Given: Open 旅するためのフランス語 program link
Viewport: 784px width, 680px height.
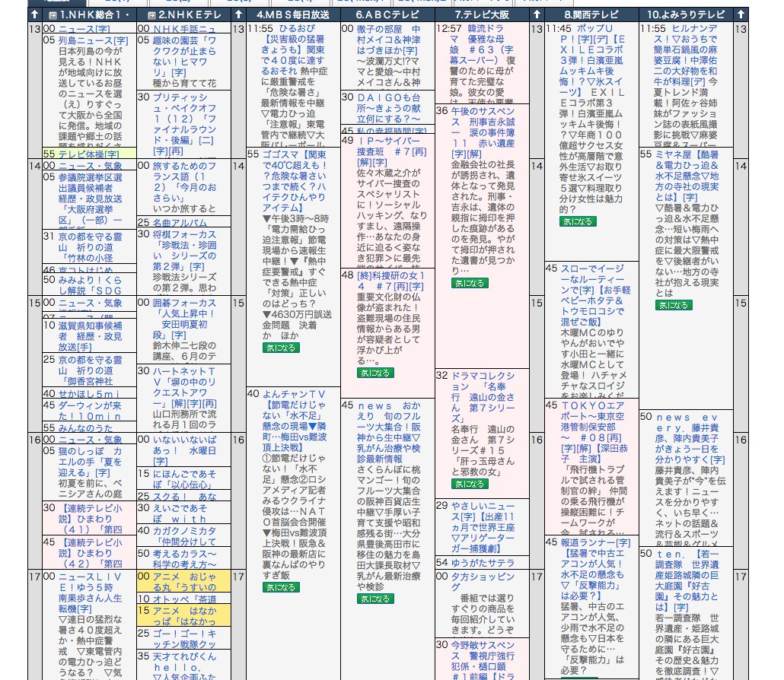Looking at the screenshot, I should pos(184,182).
